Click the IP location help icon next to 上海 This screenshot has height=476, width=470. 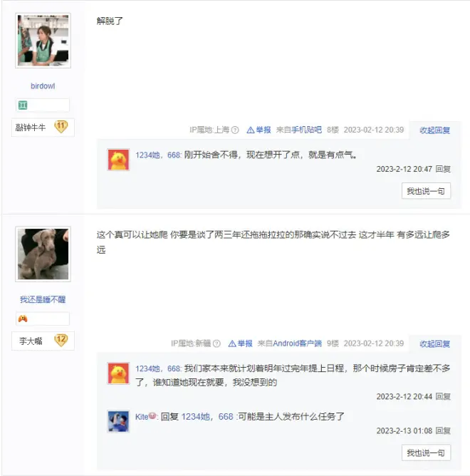pyautogui.click(x=235, y=130)
